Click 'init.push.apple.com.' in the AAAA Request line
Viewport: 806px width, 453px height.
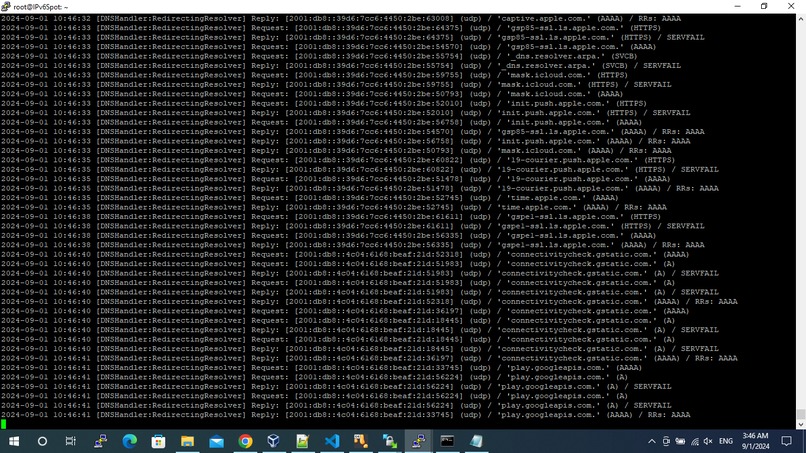click(x=559, y=122)
